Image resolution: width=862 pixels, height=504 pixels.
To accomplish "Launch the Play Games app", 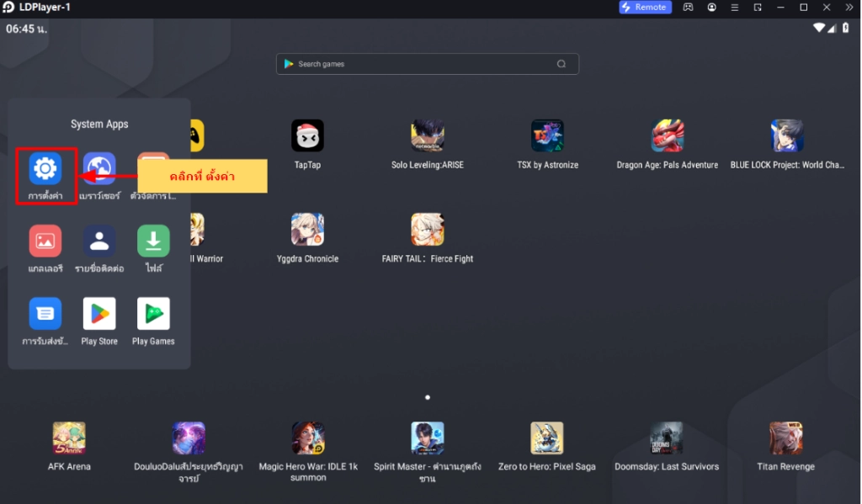I will (153, 314).
